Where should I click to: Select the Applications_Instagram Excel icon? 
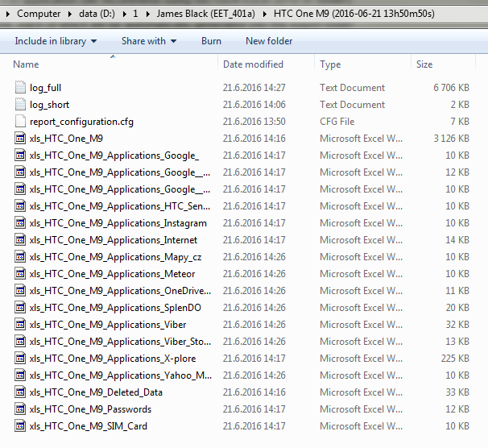(21, 223)
